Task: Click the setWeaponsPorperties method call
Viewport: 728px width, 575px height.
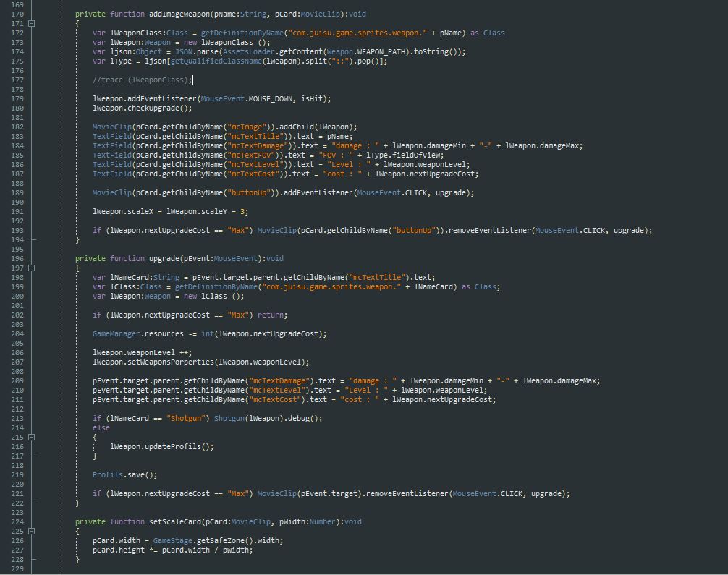Action: (x=170, y=362)
